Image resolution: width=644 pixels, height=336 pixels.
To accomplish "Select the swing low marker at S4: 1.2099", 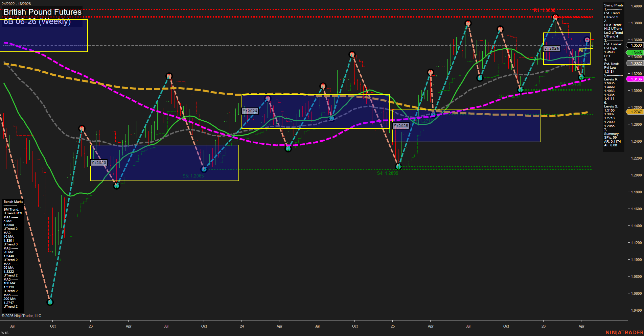I will click(x=398, y=166).
